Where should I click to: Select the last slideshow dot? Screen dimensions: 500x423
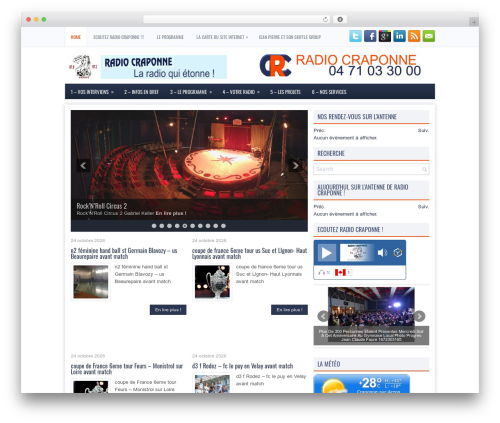click(223, 226)
